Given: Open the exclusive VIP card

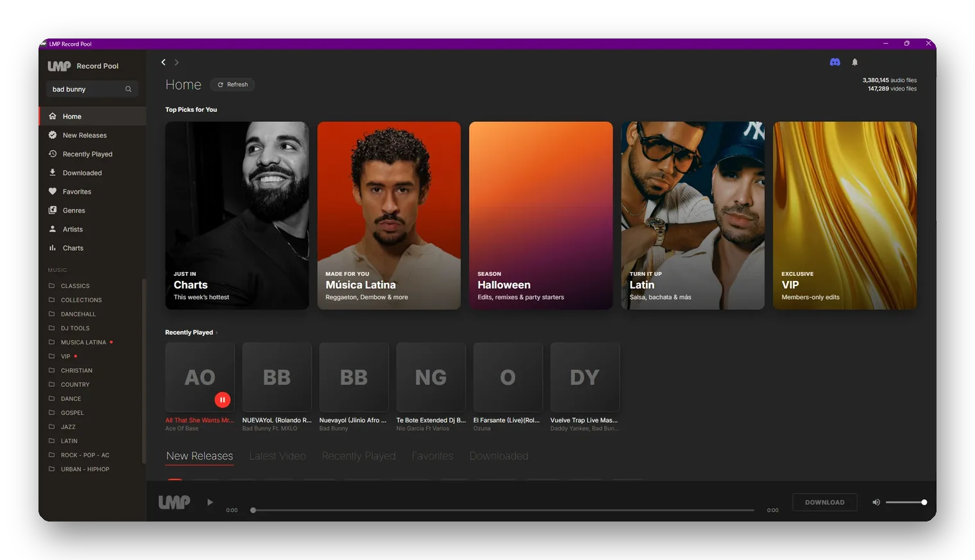Looking at the screenshot, I should [845, 216].
